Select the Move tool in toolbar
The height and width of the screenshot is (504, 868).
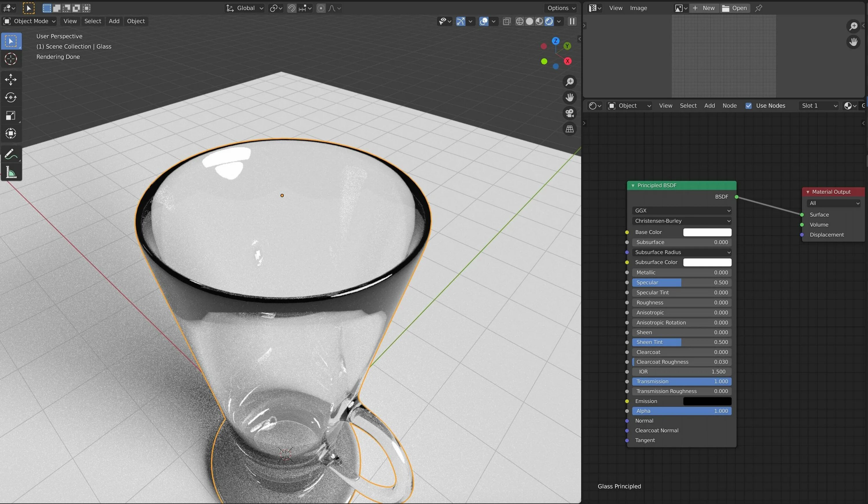tap(11, 79)
